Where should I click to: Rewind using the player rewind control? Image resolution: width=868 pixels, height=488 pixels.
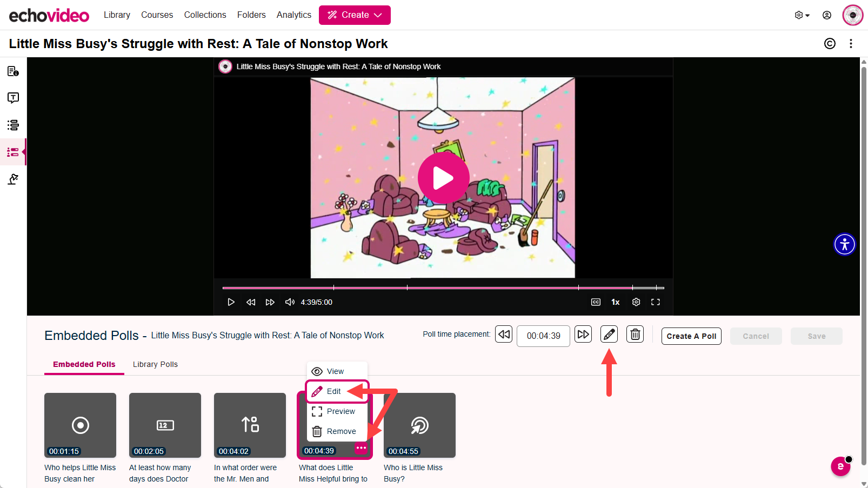point(251,302)
